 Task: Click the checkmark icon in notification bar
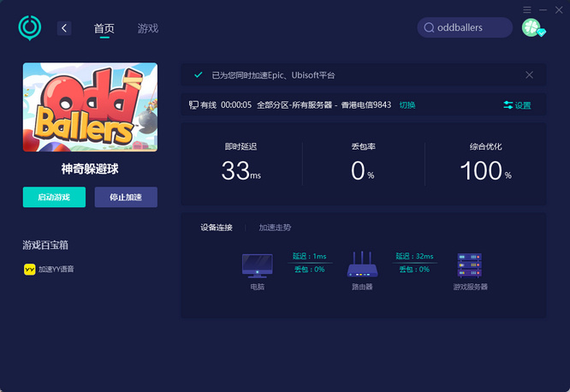198,75
